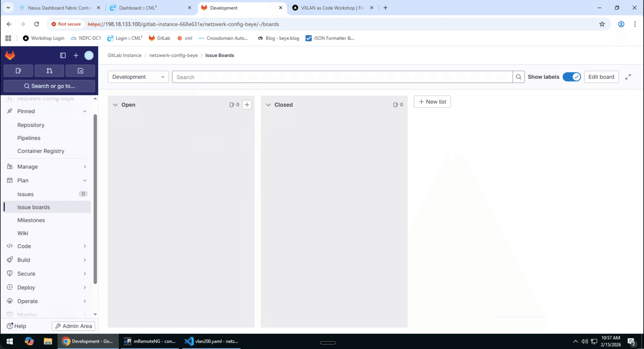The height and width of the screenshot is (349, 644).
Task: Open assigned issues icon in sidebar
Action: tap(18, 71)
